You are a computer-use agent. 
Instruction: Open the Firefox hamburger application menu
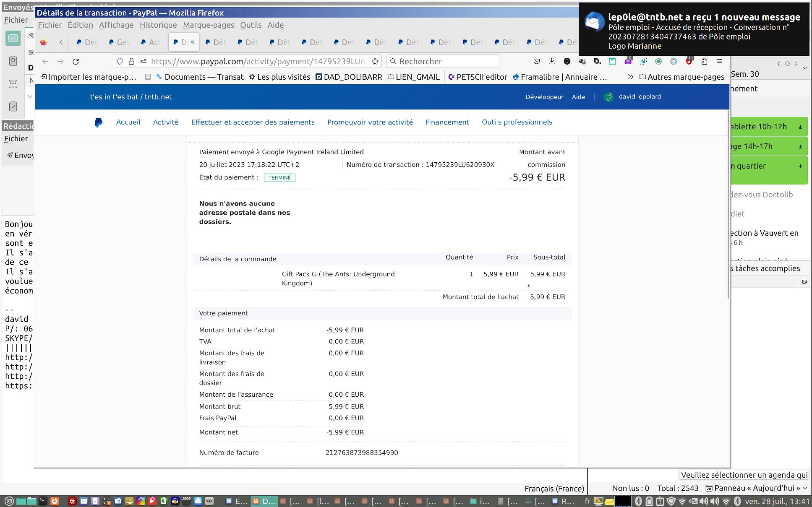[x=719, y=61]
